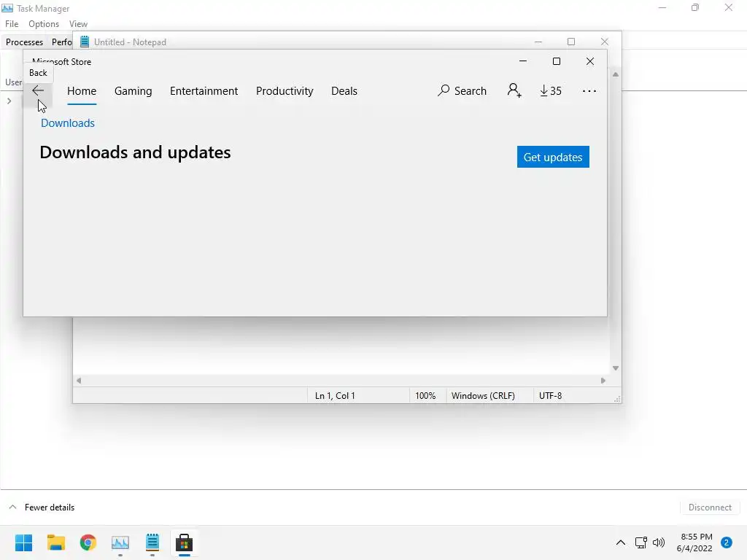Click the Store account sign-in icon
Screen dimensions: 747x560
pyautogui.click(x=514, y=90)
